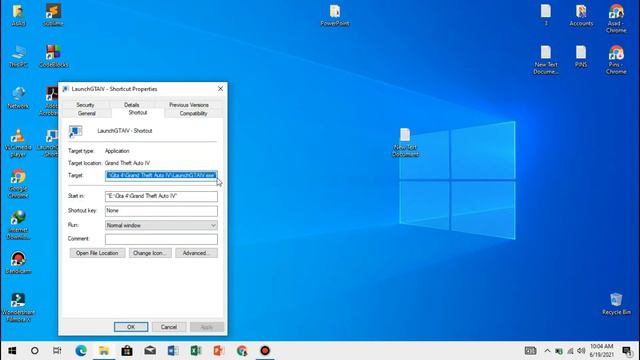Viewport: 640px width, 360px height.
Task: Select the Google Chrome desktop icon
Action: pos(18,184)
